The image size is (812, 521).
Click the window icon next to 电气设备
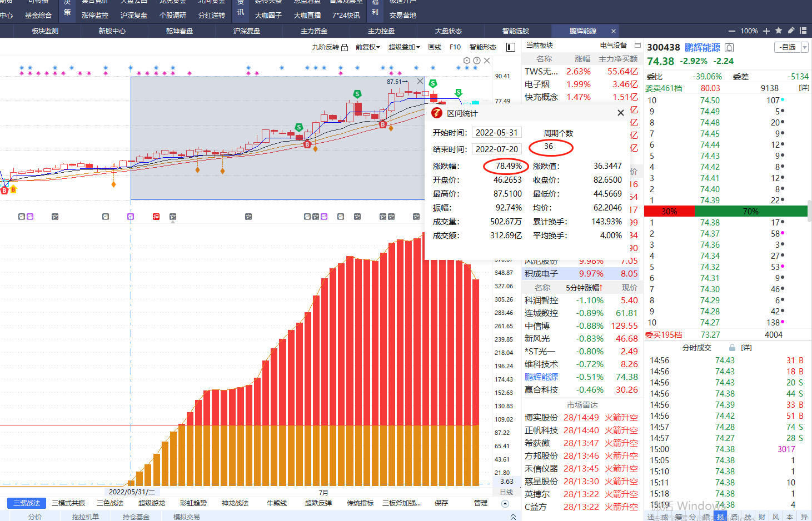coord(637,46)
